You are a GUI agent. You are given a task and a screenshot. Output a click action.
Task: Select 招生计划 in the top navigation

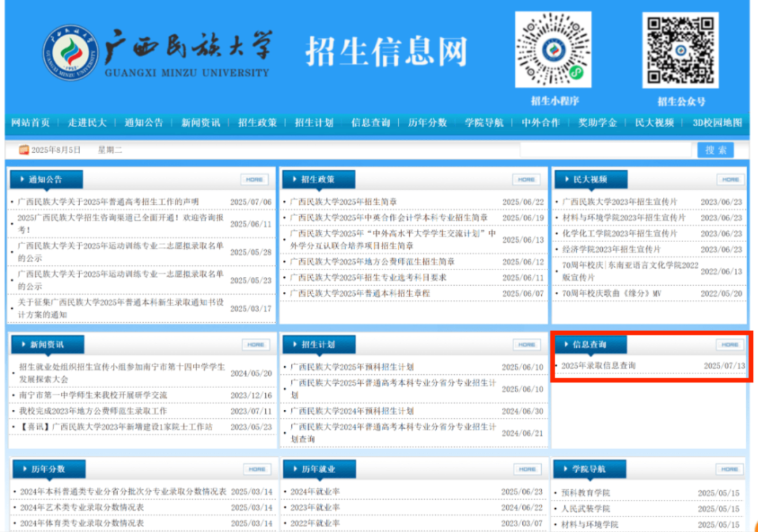pyautogui.click(x=314, y=123)
